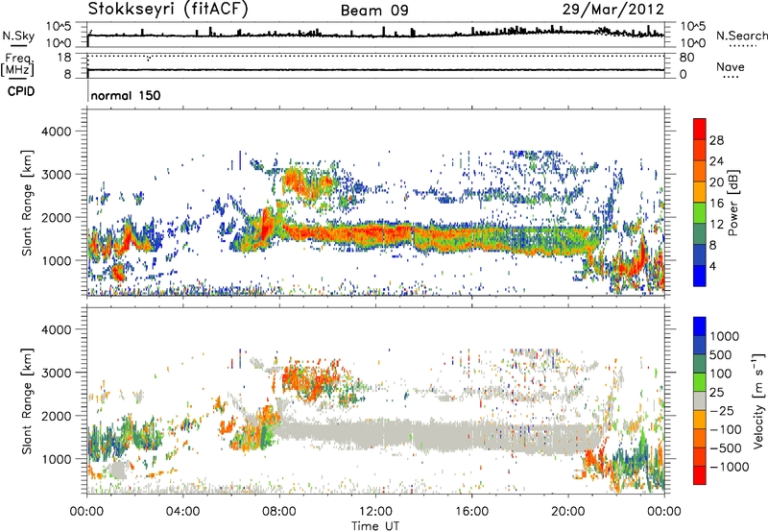This screenshot has height=532, width=768.
Task: Click the Velocity [m s-1] color bar label
Action: [758, 400]
